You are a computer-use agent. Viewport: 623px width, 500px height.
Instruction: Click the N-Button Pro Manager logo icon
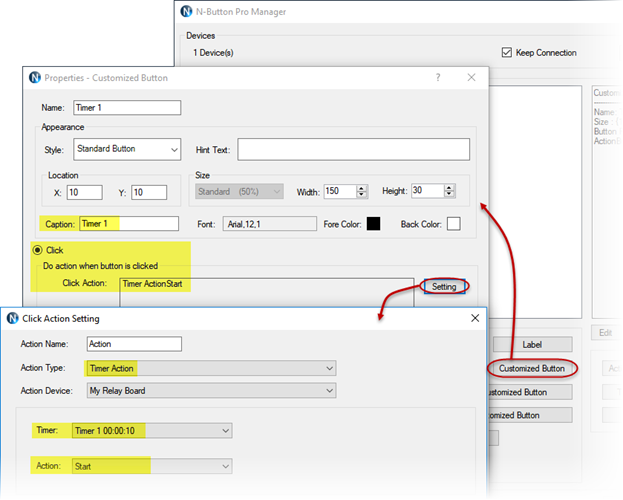(x=186, y=12)
